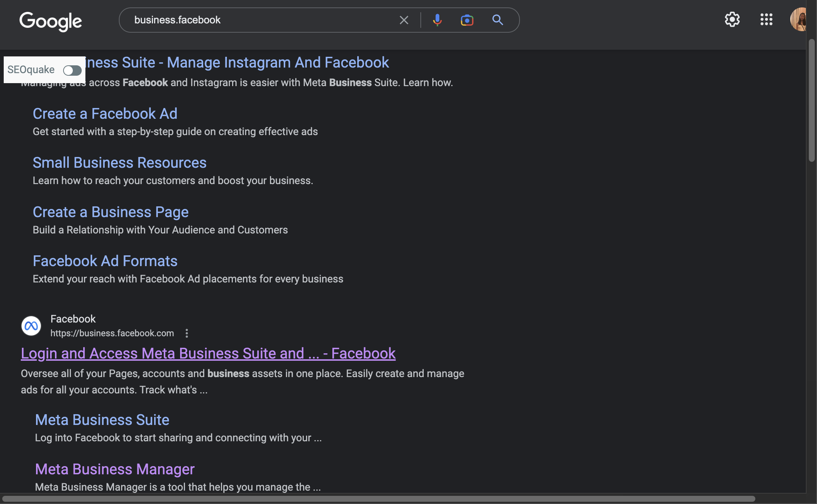Click 'Meta Business Manager is a tool' text
817x504 pixels.
point(178,487)
